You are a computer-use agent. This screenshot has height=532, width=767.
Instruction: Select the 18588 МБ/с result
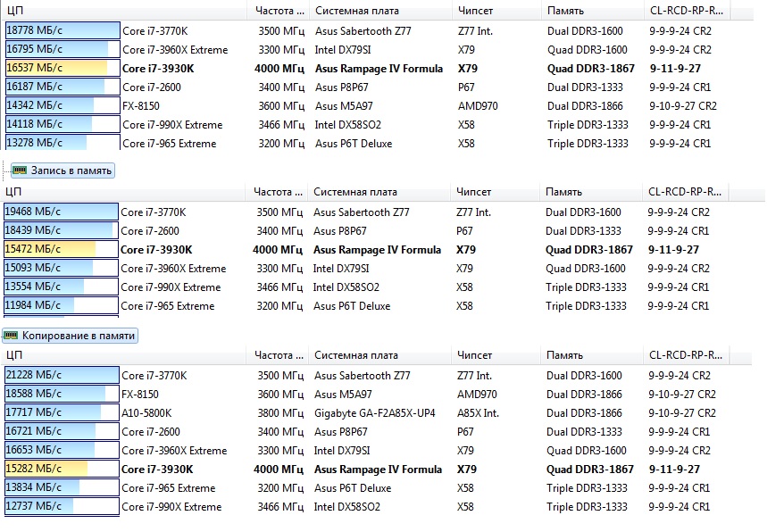click(62, 394)
